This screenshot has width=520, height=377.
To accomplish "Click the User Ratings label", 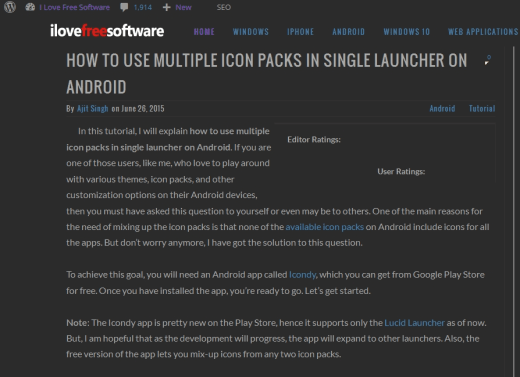I will point(401,171).
